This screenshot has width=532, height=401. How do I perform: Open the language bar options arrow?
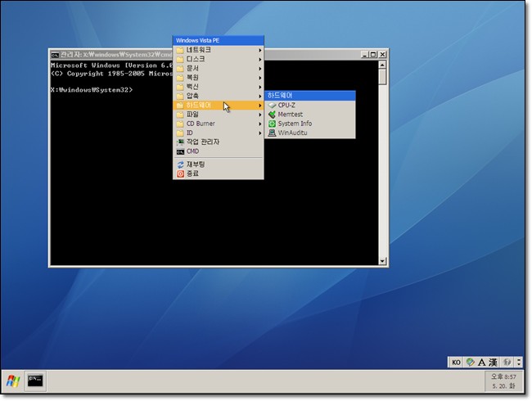tap(519, 363)
